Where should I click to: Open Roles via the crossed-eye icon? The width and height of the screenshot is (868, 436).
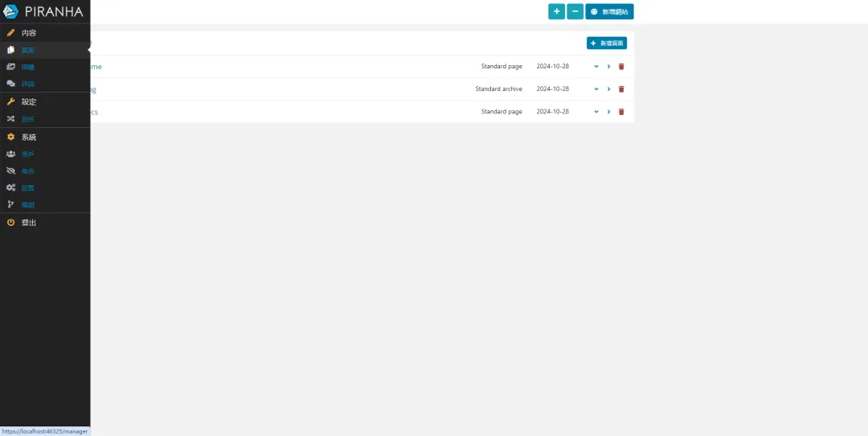(10, 171)
